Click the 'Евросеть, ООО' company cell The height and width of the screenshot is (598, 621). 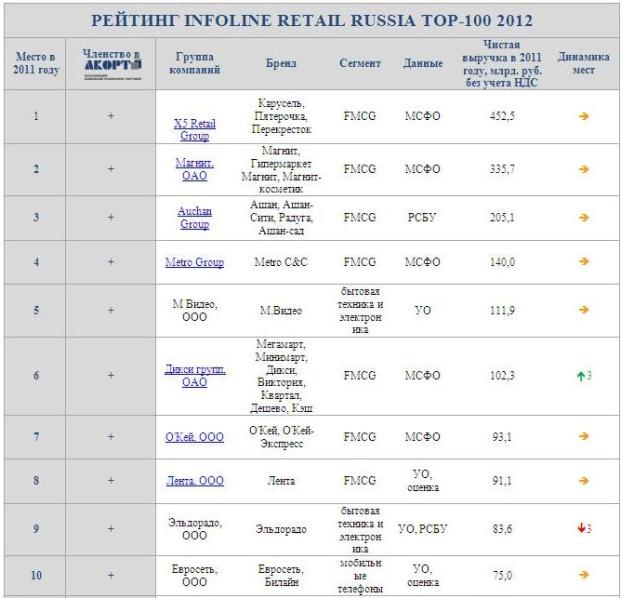pyautogui.click(x=194, y=575)
